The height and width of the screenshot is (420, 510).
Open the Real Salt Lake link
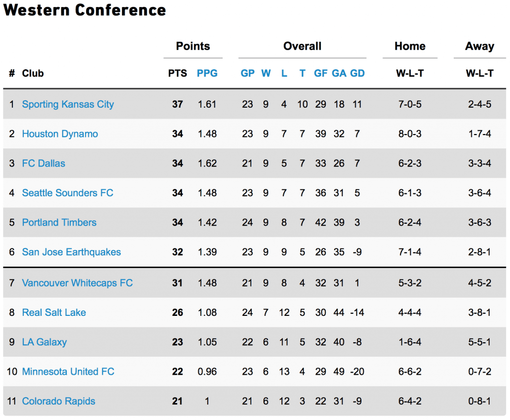tap(54, 313)
